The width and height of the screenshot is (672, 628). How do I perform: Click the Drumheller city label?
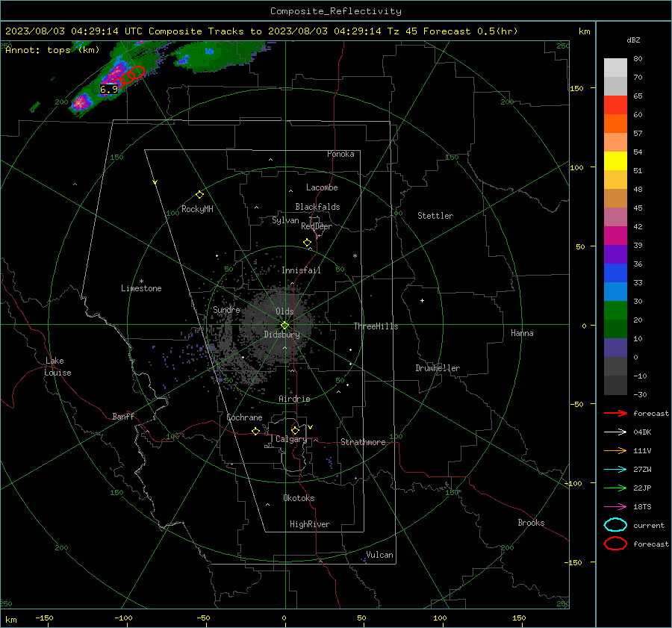point(437,368)
